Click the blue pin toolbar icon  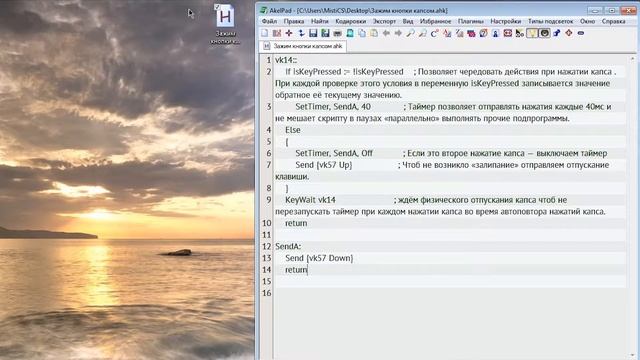tap(557, 33)
